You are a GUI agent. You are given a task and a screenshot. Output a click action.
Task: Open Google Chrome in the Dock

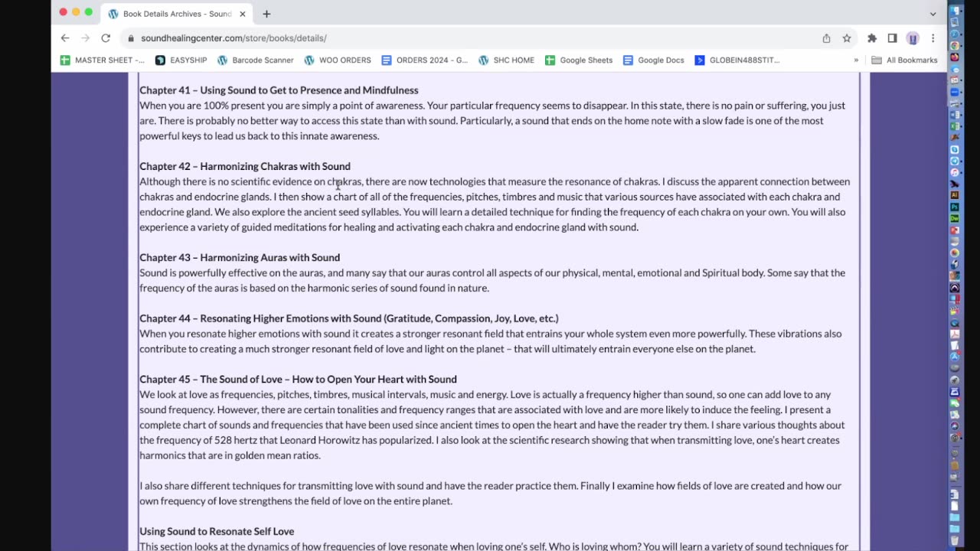[x=955, y=45]
